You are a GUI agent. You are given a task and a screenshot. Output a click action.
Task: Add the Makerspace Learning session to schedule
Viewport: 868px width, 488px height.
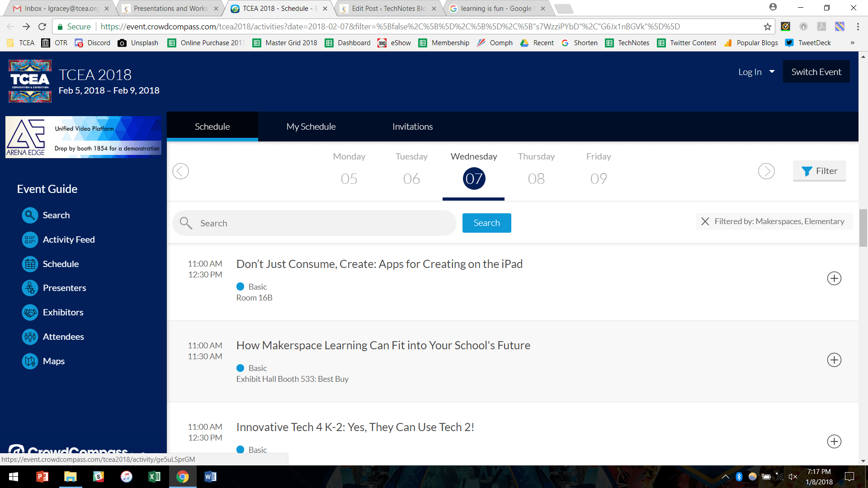click(x=834, y=360)
